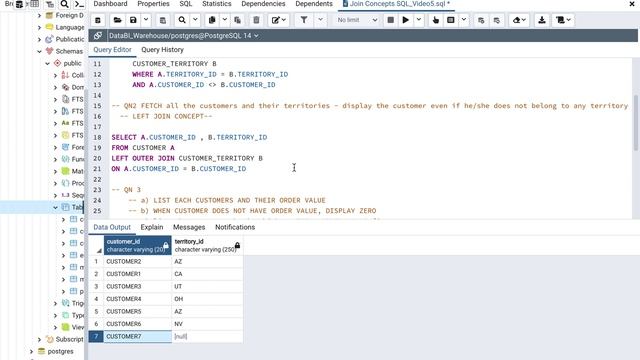640x360 pixels.
Task: Select the customer_id column header
Action: click(x=138, y=245)
